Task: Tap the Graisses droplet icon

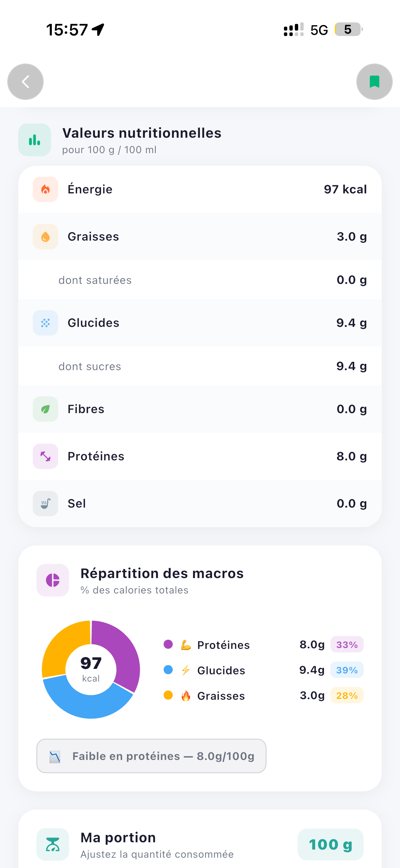Action: 45,237
